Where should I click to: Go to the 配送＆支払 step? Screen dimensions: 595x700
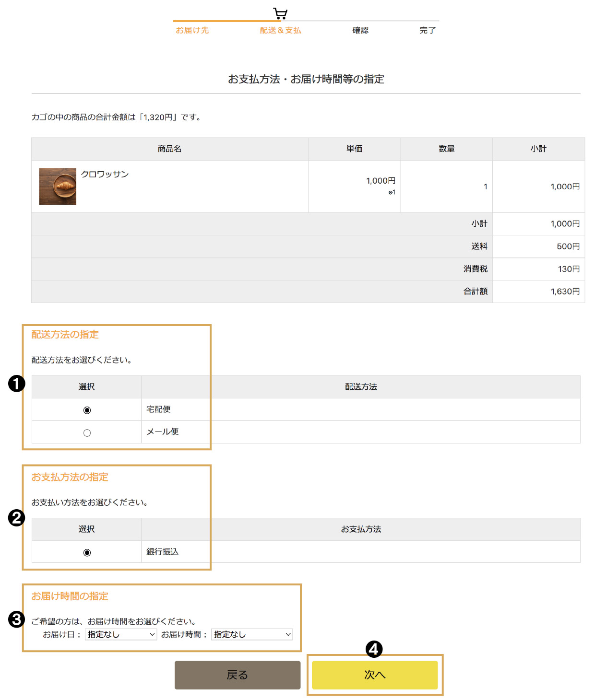click(280, 30)
